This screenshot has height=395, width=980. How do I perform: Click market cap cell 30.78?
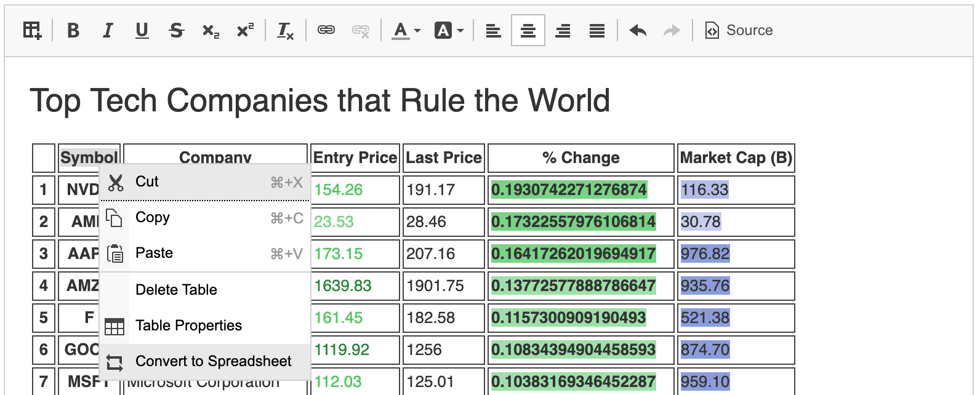(736, 222)
